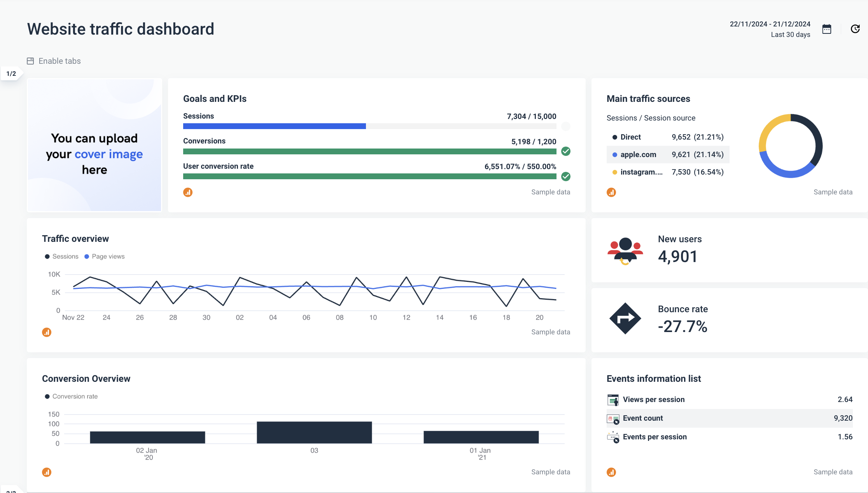Click the 02 Jan '20 conversion bar

pos(147,437)
